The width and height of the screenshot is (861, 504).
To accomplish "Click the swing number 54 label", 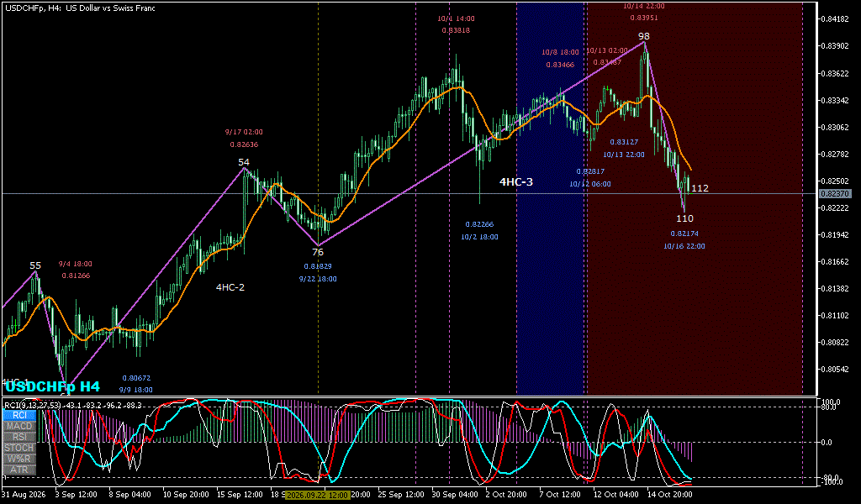I will pos(244,162).
